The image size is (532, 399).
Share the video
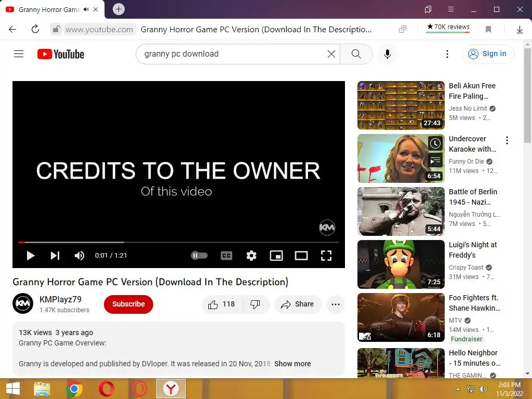pos(298,304)
